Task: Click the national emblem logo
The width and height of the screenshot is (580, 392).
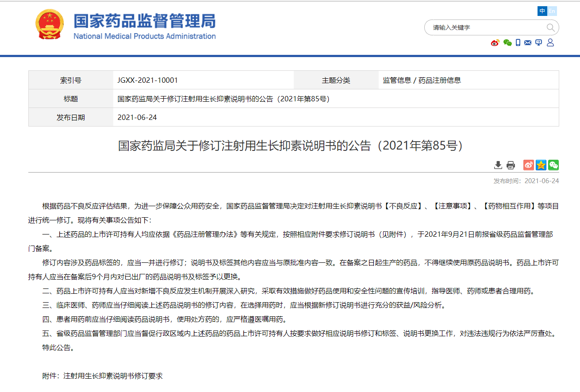Action: point(49,24)
